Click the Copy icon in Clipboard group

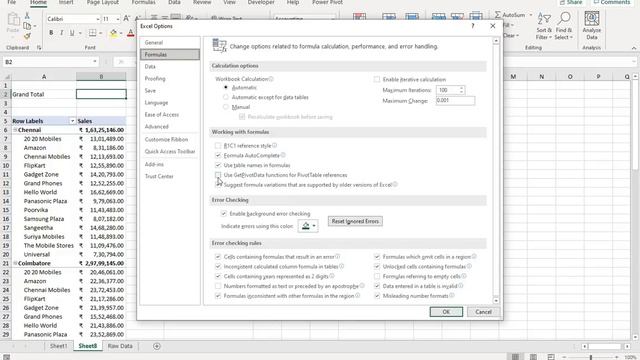(27, 26)
